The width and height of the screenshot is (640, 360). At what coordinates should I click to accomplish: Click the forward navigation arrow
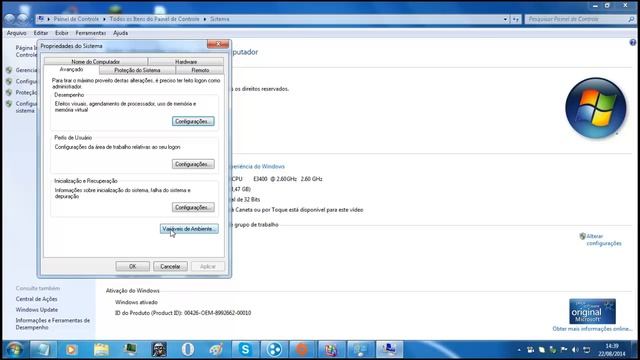[23, 19]
